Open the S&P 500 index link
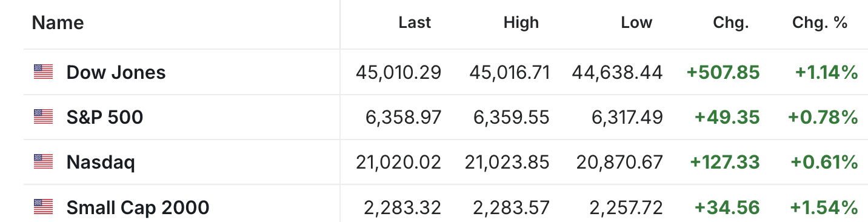Viewport: 868px width, 222px height. pos(105,116)
